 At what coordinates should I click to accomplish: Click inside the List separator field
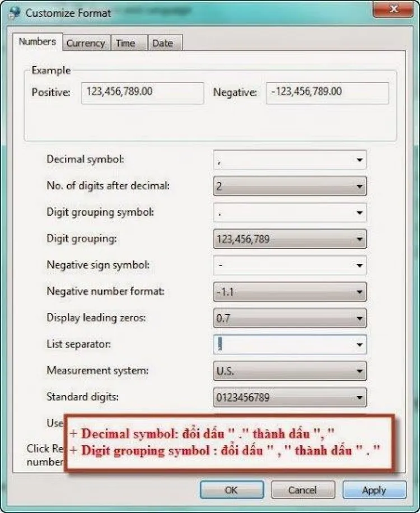pyautogui.click(x=283, y=344)
